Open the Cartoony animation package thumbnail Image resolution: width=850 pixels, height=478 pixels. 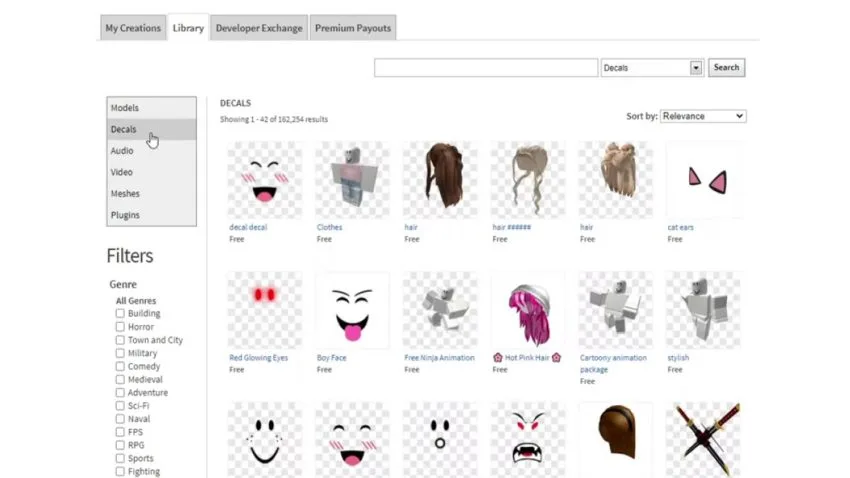(616, 310)
